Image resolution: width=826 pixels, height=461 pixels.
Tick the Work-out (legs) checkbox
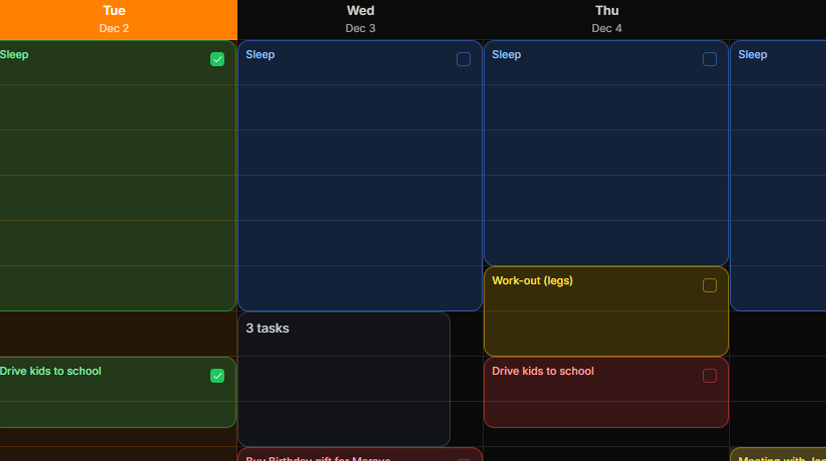[x=709, y=285]
